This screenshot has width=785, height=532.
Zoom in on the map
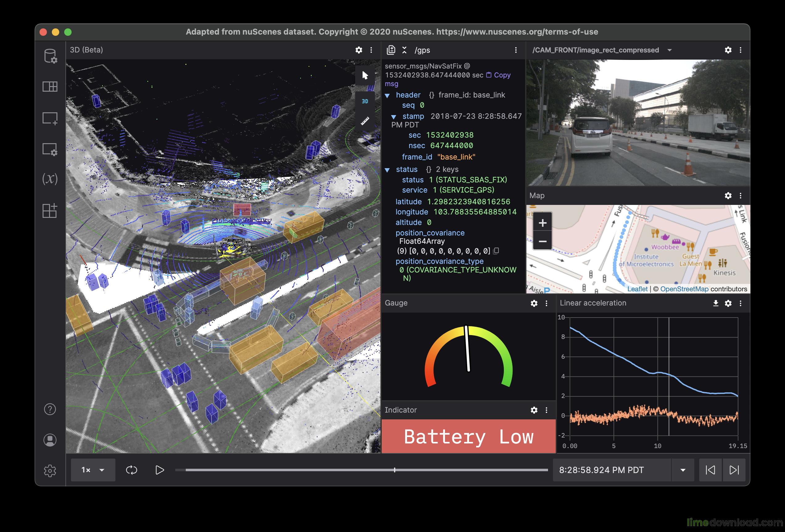pos(542,223)
